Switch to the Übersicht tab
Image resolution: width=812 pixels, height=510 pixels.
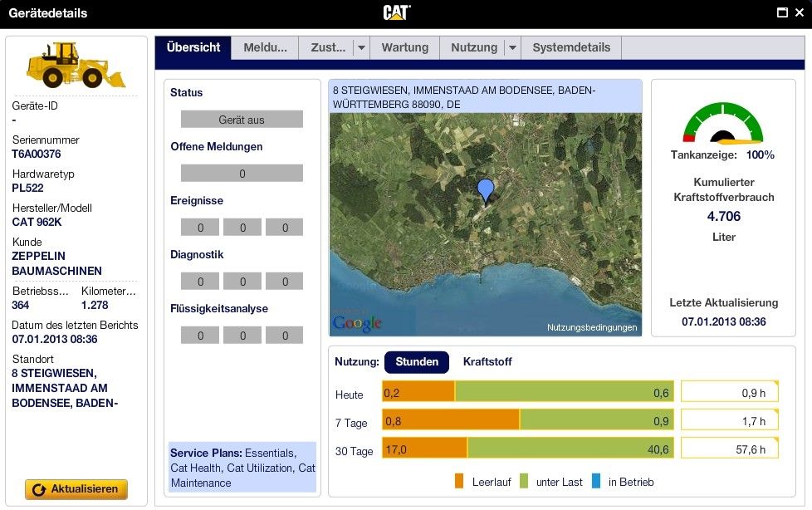[193, 47]
